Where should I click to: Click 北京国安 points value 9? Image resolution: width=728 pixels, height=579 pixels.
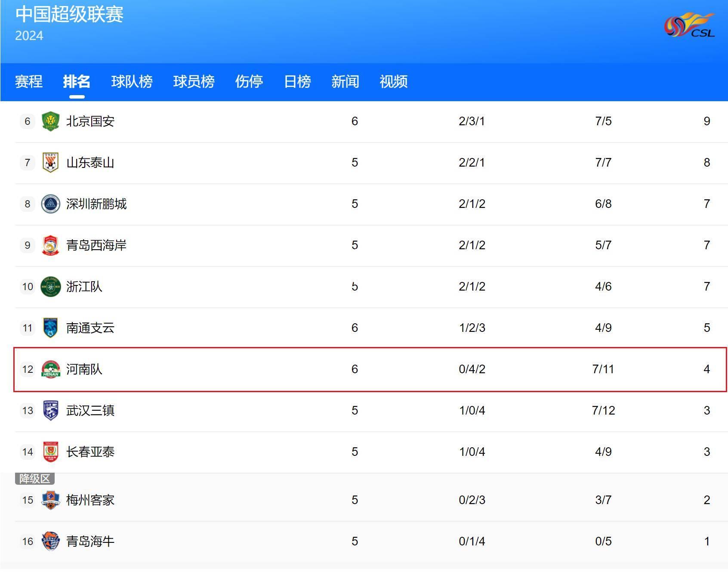pos(707,121)
